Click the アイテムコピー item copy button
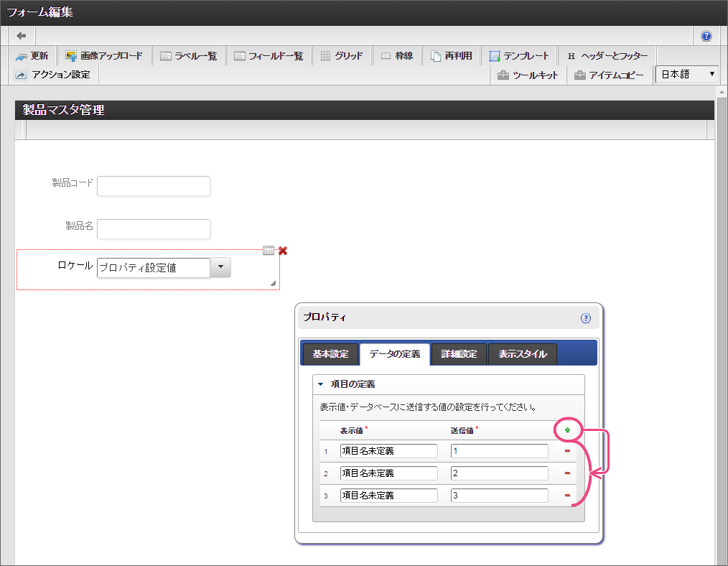Viewport: 728px width, 566px height. point(609,75)
